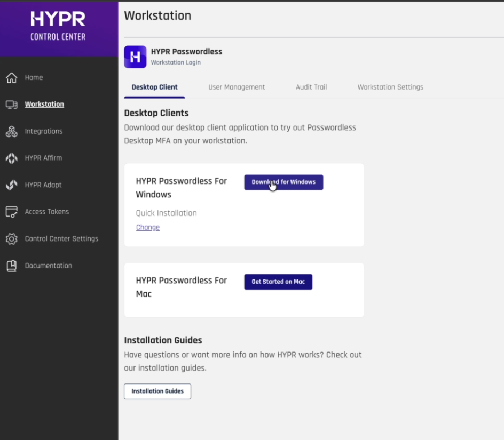Screen dimensions: 504x440
Task: Go to the Audit Trail tab
Action: point(311,87)
